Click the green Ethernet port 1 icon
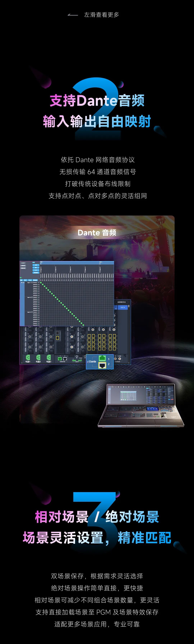This screenshot has height=644, width=194. (x=60, y=359)
